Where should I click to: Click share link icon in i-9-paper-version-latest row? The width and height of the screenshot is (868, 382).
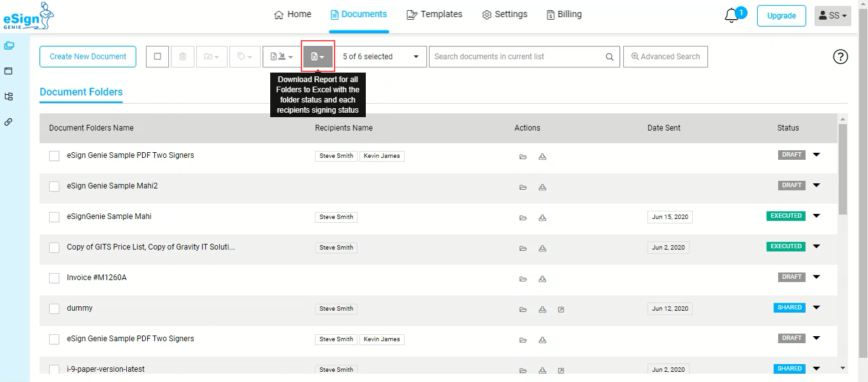point(561,371)
